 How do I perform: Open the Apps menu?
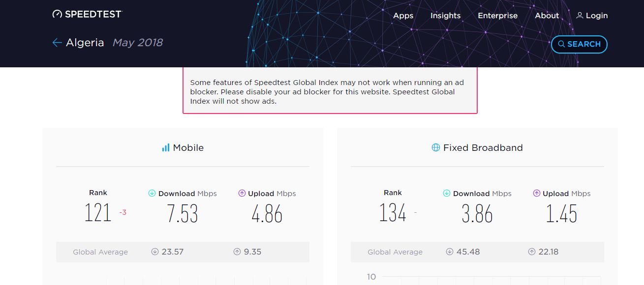(x=403, y=16)
